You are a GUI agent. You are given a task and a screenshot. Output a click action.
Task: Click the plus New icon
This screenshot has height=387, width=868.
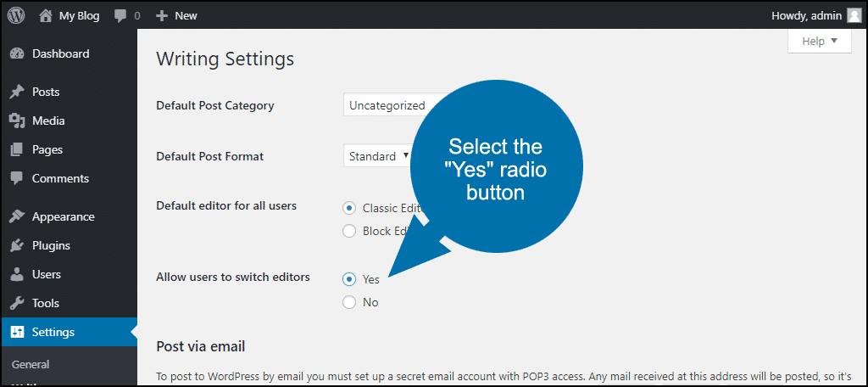coord(162,16)
